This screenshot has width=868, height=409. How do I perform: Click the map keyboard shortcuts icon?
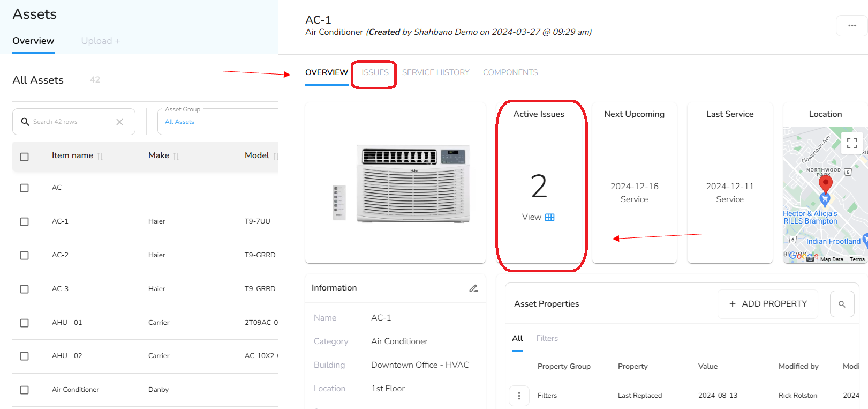810,259
